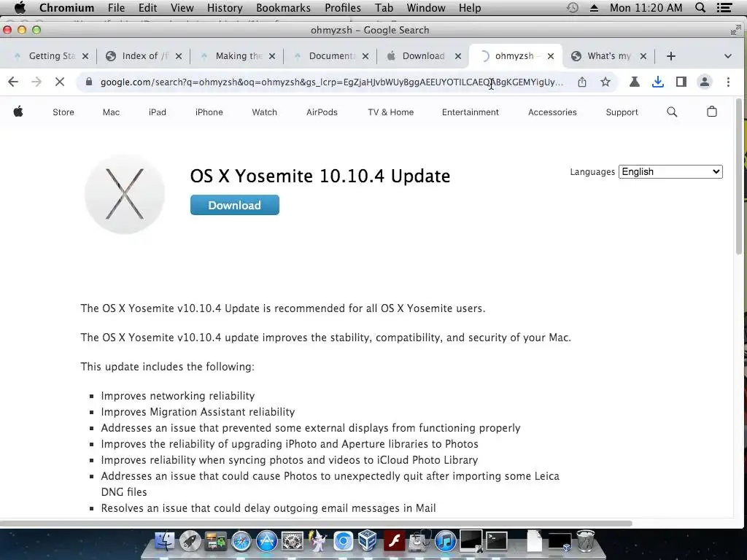The image size is (747, 560).
Task: Toggle the browser side panel
Action: (x=681, y=82)
